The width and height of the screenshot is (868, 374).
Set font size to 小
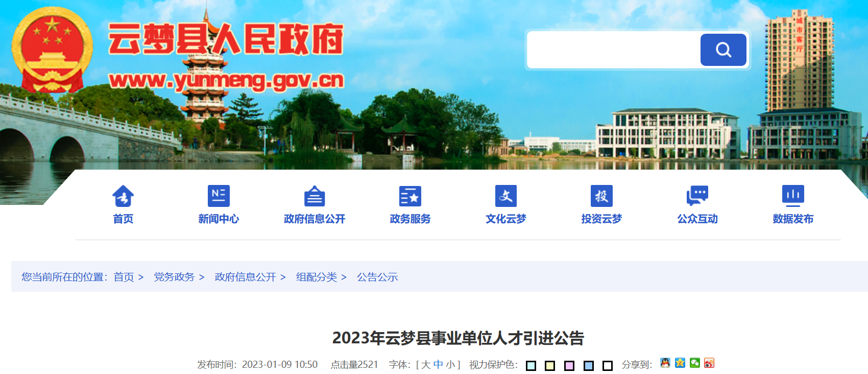click(x=450, y=365)
